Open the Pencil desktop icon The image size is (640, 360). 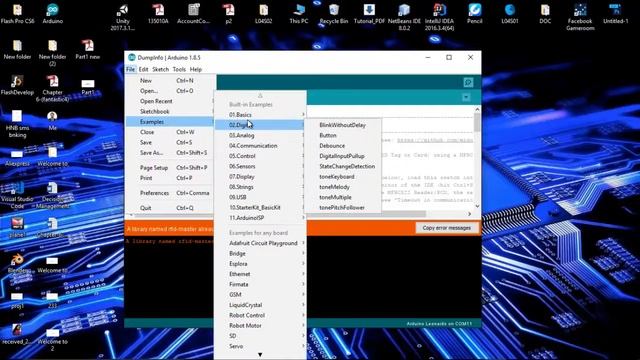click(474, 13)
